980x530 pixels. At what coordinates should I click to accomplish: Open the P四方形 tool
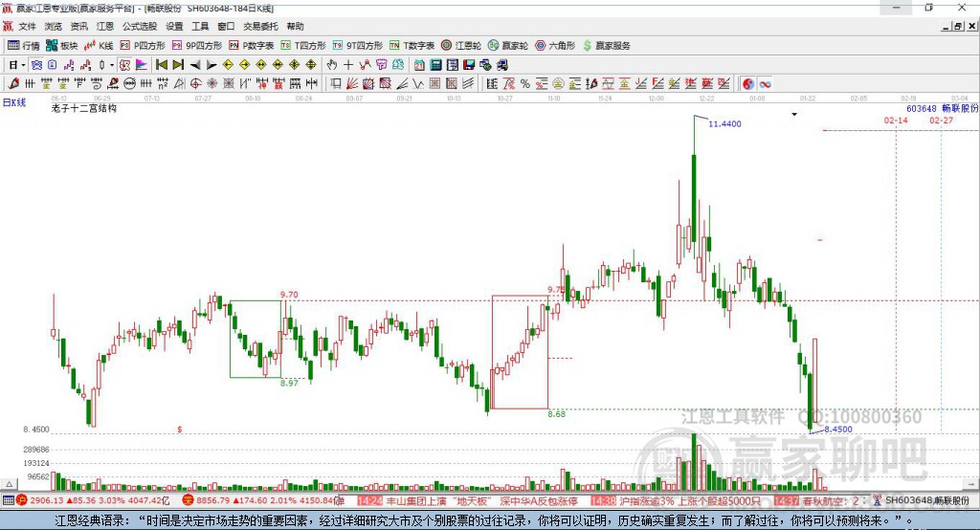click(x=143, y=46)
